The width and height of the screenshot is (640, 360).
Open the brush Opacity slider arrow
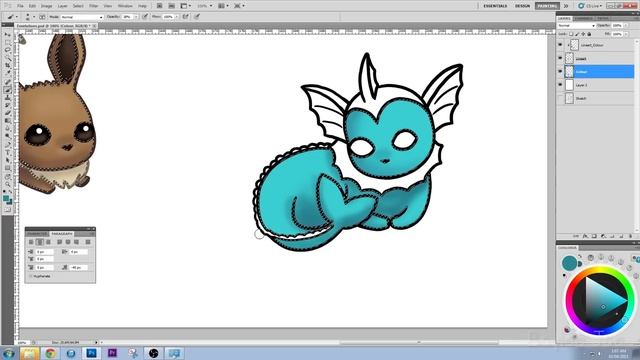tap(136, 17)
